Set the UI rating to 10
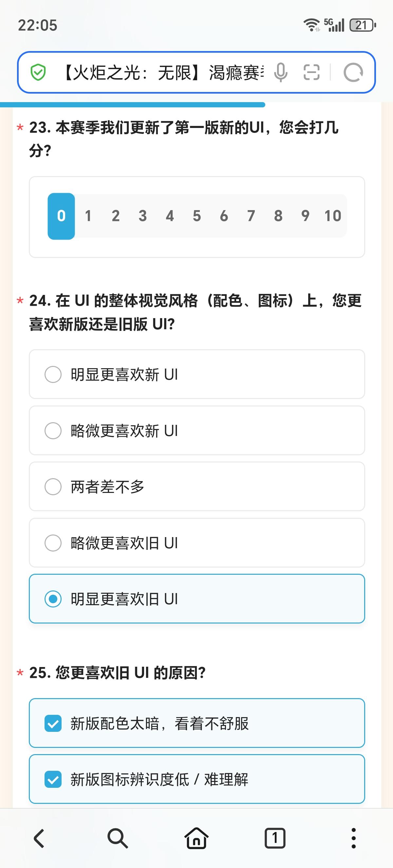Image resolution: width=393 pixels, height=868 pixels. click(x=333, y=216)
